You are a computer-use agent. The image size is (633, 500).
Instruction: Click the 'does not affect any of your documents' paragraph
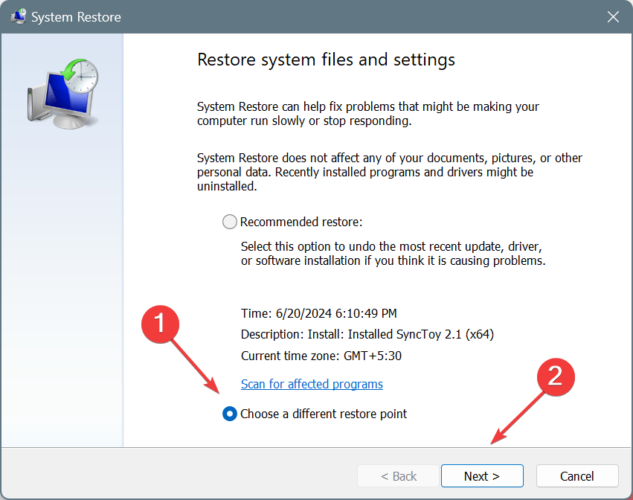point(389,172)
